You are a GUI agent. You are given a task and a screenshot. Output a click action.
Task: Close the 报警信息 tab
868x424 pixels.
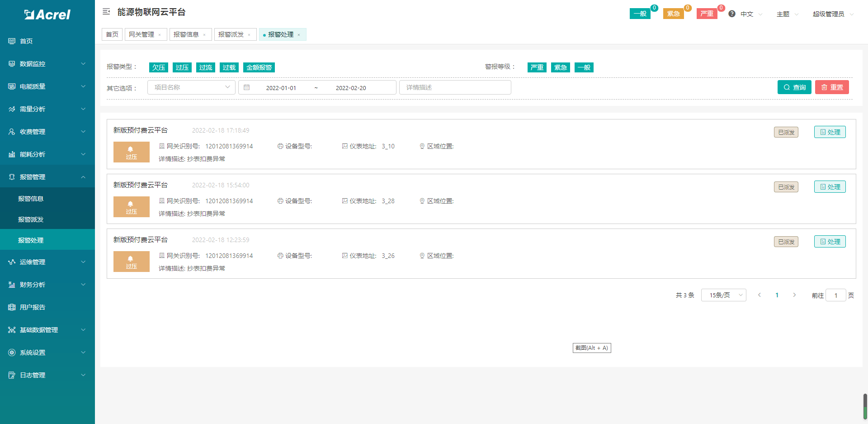[x=204, y=35]
